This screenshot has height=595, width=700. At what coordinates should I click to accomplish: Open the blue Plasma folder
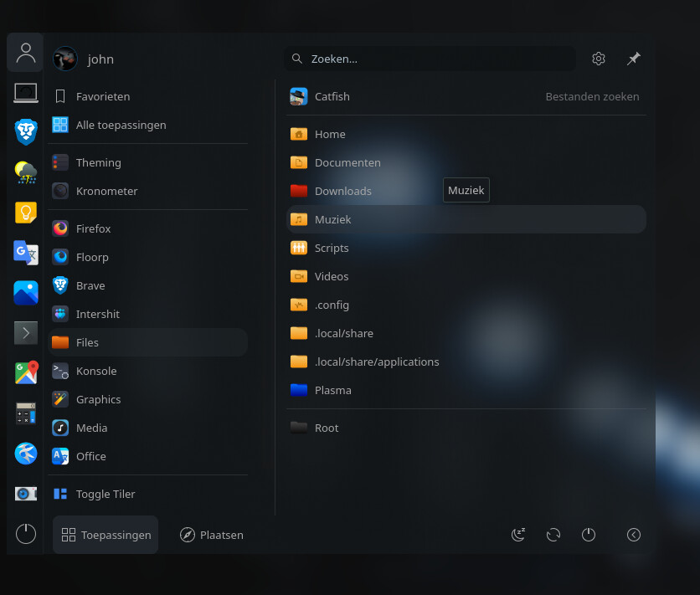click(466, 390)
